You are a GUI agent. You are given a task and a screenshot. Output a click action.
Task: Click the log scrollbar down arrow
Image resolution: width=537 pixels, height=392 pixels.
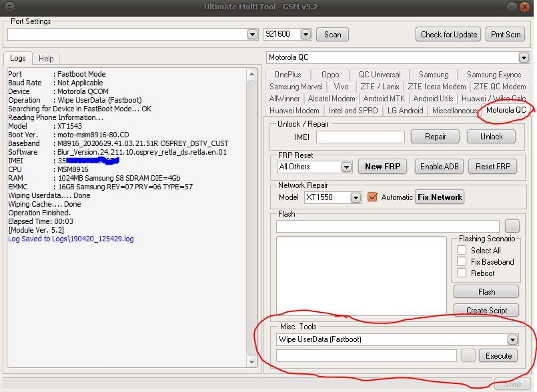point(251,362)
